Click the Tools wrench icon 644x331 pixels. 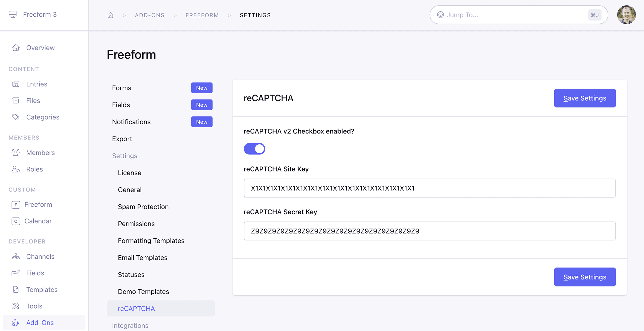[x=16, y=306]
